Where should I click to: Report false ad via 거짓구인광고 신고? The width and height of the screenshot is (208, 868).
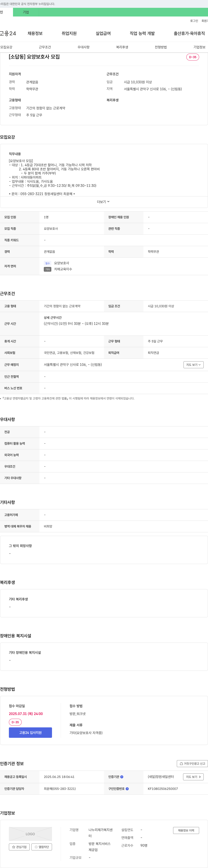coord(192,764)
